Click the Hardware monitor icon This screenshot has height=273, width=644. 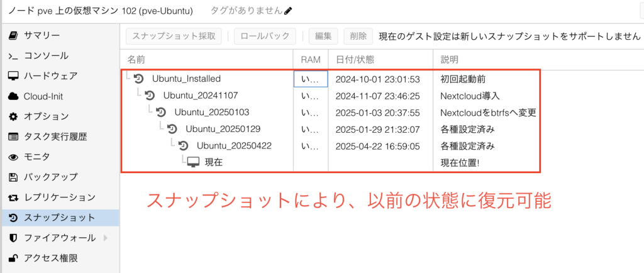point(13,76)
